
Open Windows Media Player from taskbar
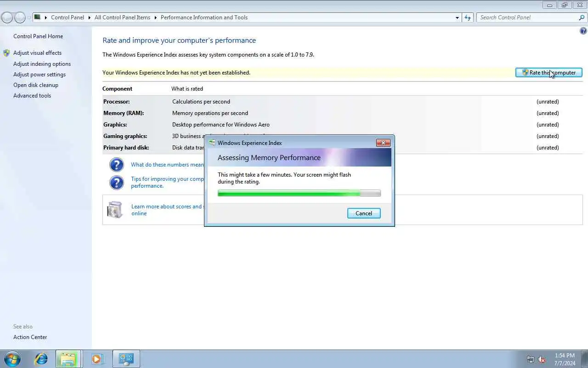point(97,359)
